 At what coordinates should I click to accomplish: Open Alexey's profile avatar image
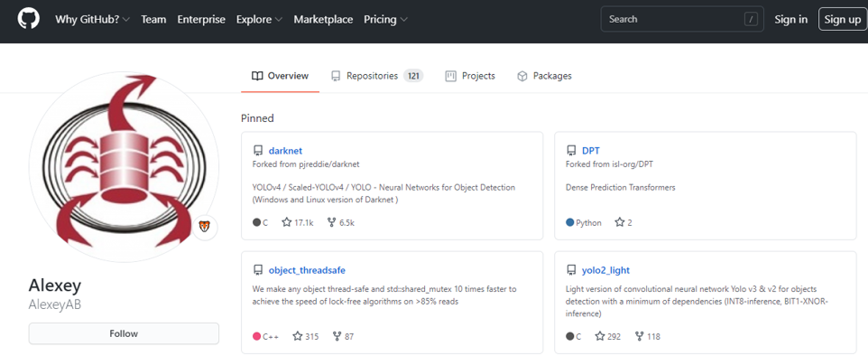pyautogui.click(x=124, y=166)
